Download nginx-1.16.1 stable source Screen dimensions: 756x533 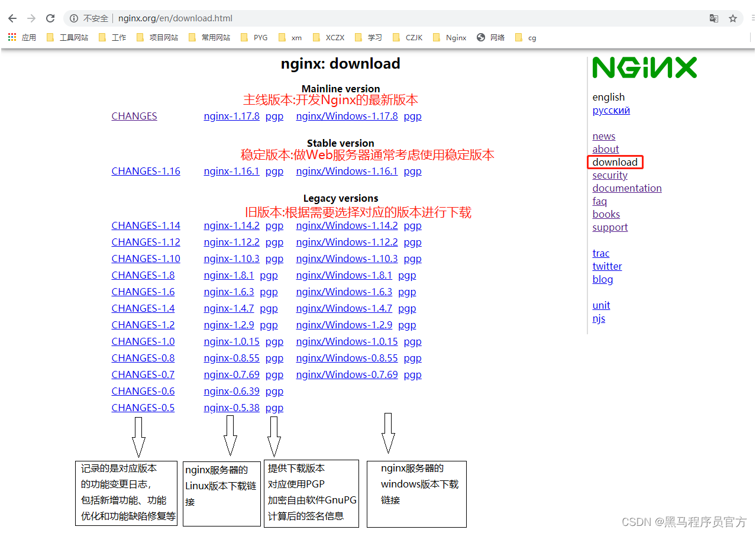(x=232, y=171)
